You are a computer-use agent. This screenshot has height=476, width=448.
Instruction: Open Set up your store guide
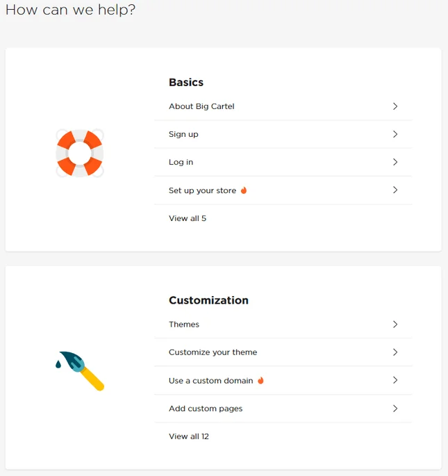pyautogui.click(x=202, y=190)
